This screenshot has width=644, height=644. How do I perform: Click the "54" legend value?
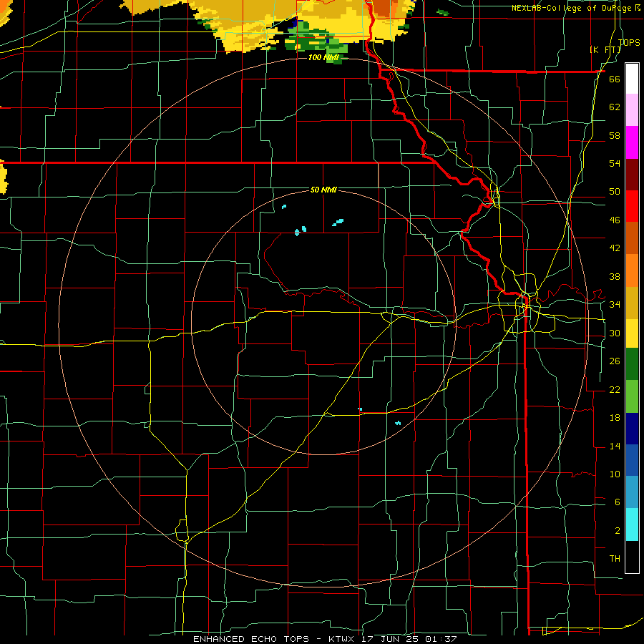tap(615, 163)
